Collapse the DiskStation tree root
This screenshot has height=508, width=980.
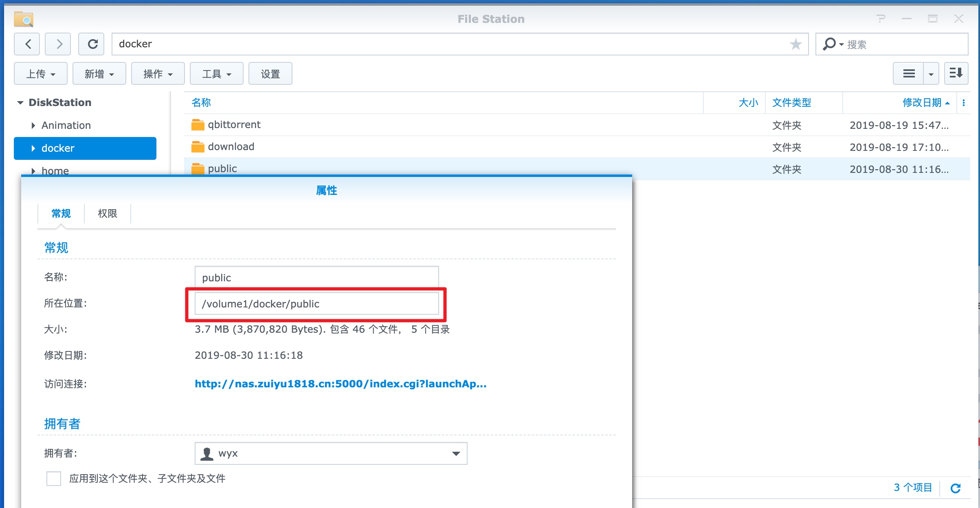[x=20, y=103]
